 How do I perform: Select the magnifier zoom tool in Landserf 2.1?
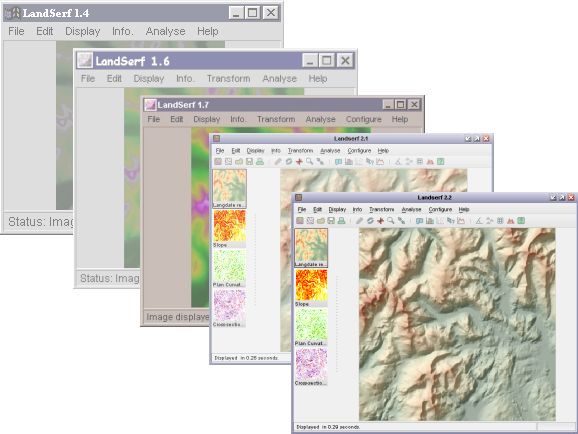[309, 162]
